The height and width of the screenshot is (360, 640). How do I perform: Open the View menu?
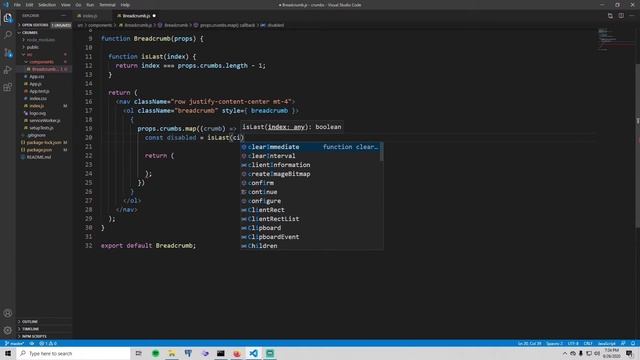pyautogui.click(x=65, y=5)
